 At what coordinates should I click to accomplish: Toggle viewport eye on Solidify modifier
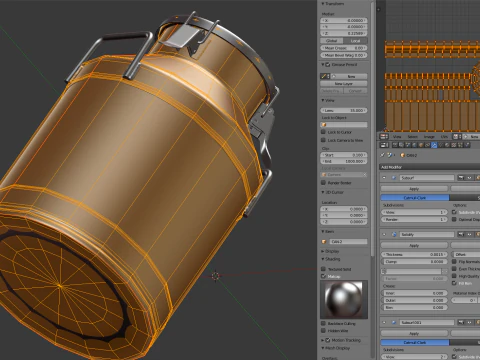click(469, 234)
